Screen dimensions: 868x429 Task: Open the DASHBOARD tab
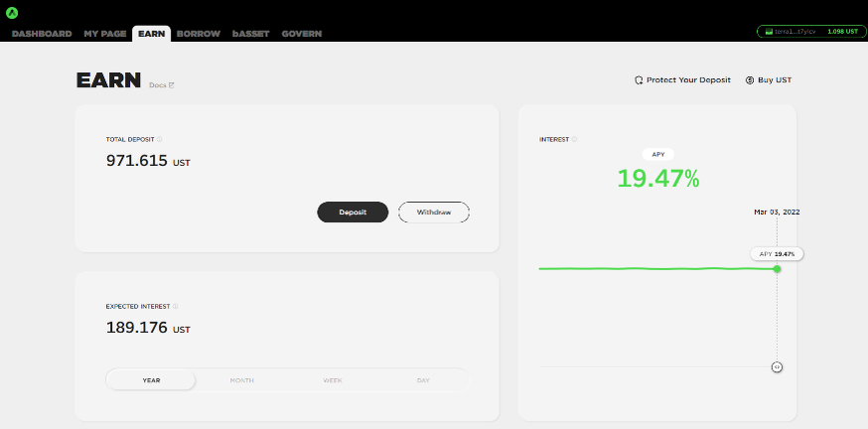click(42, 34)
